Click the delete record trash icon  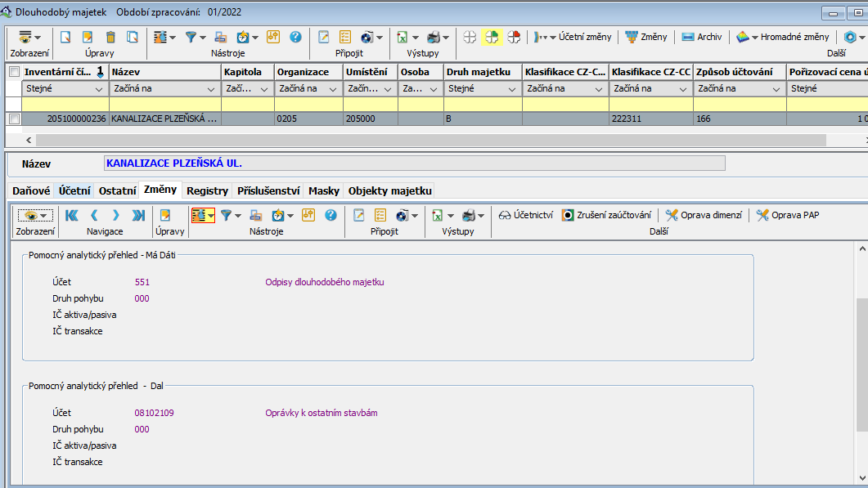coord(110,37)
